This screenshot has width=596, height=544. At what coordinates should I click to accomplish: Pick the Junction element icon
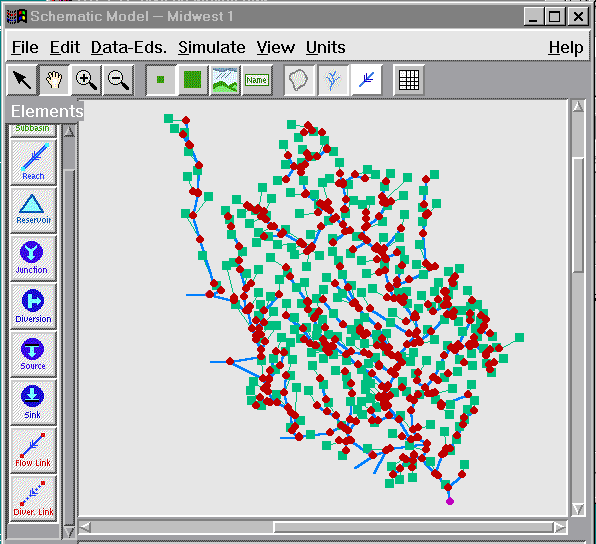pos(33,259)
